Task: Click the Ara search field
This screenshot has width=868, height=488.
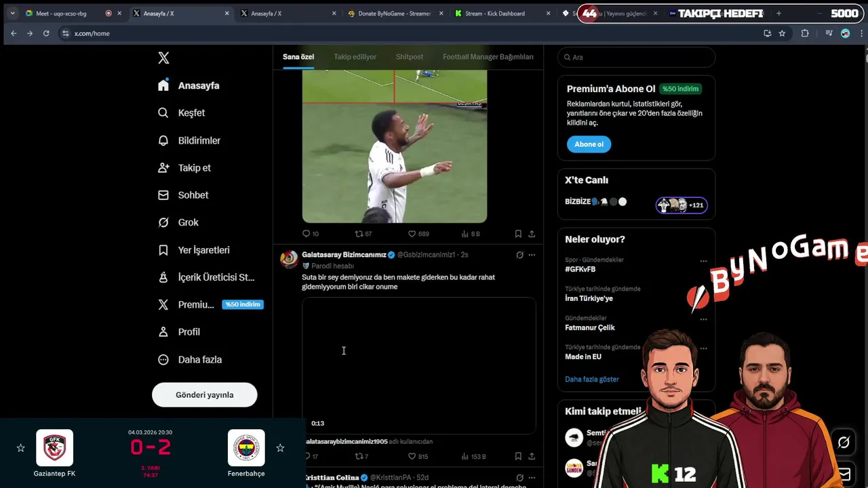Action: coord(636,57)
